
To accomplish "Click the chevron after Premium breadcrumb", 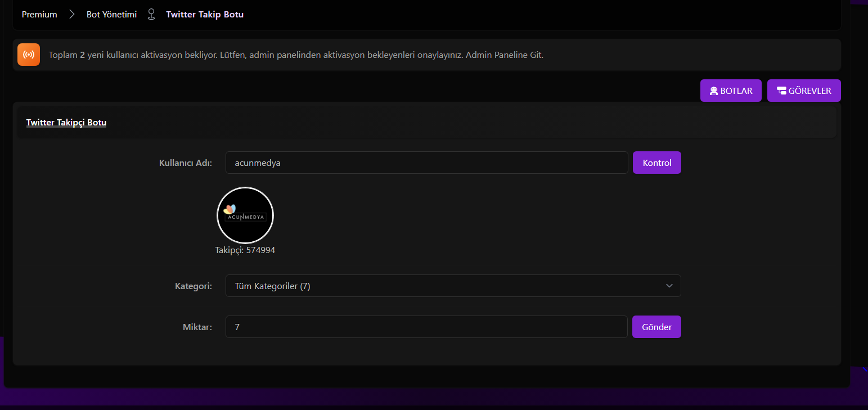I will pos(72,15).
